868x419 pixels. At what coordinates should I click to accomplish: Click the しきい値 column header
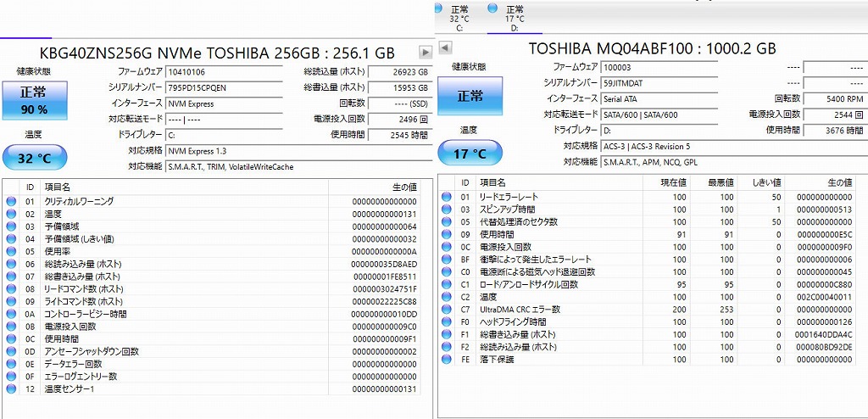pyautogui.click(x=765, y=182)
